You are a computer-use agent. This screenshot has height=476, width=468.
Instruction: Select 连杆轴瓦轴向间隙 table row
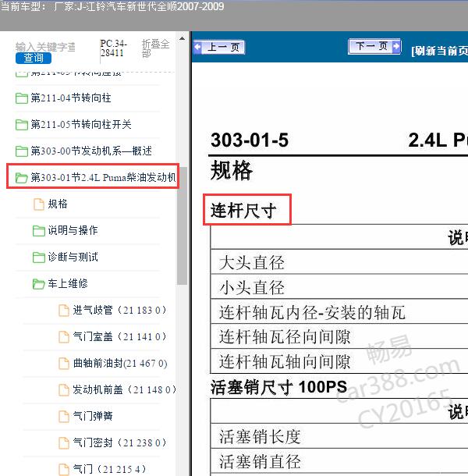(339, 361)
